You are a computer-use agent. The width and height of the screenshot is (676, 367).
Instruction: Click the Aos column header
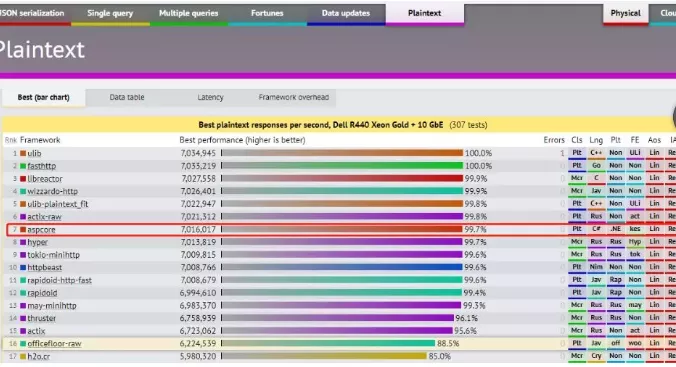tap(654, 140)
